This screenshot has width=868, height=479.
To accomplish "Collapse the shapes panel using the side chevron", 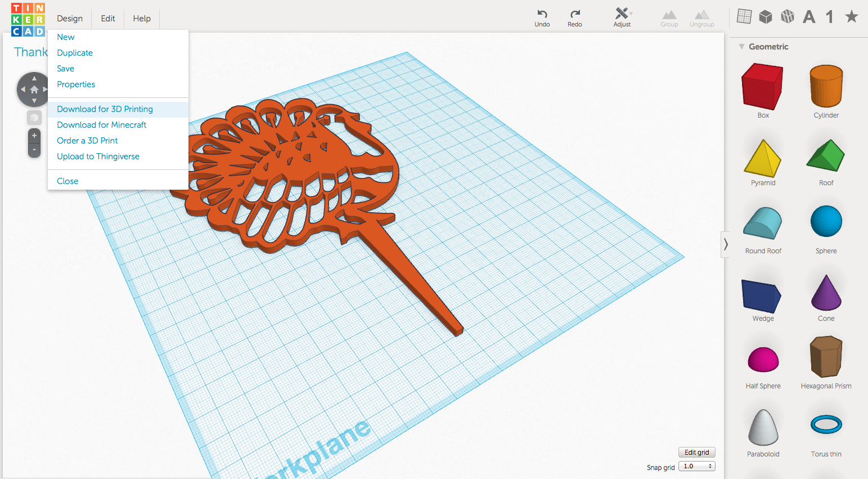I will (726, 244).
